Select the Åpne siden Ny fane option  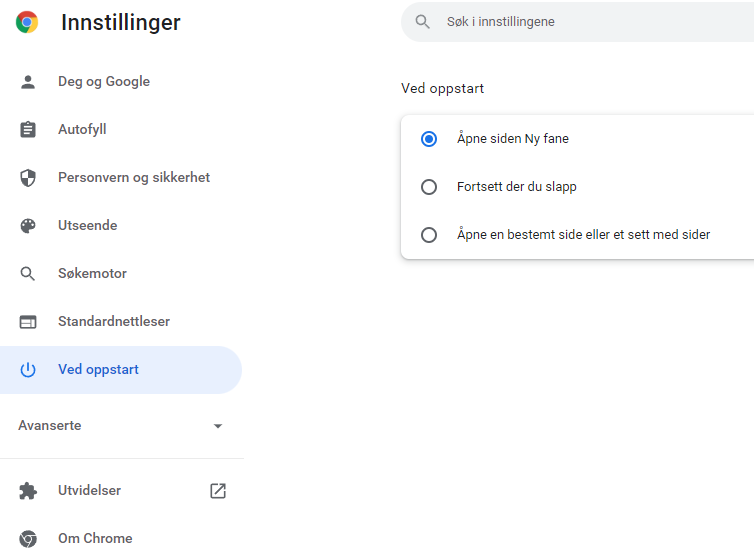pos(429,139)
